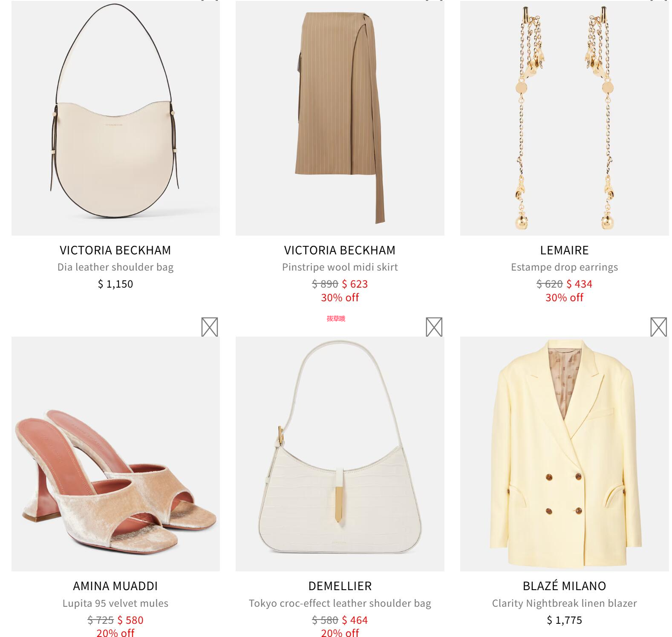Image resolution: width=672 pixels, height=637 pixels.
Task: Click the DEMELLIER brand name
Action: pos(340,586)
